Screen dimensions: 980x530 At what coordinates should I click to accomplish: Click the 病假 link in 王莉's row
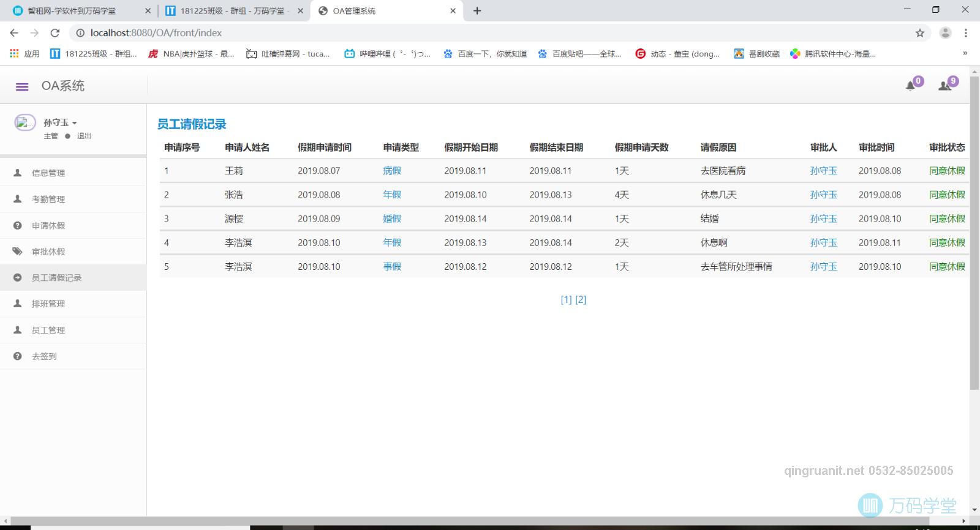[x=392, y=171]
